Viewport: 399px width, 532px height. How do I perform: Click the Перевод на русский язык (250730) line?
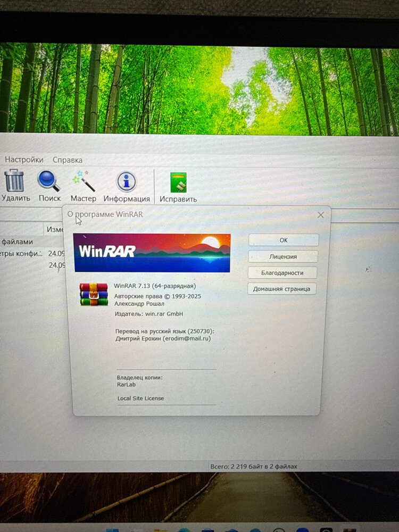click(x=165, y=331)
